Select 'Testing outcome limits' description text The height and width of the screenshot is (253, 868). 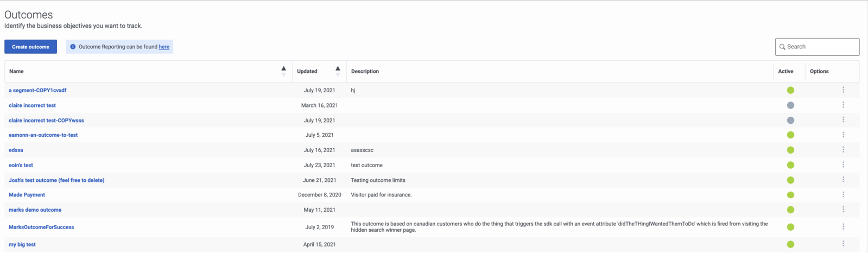[378, 180]
